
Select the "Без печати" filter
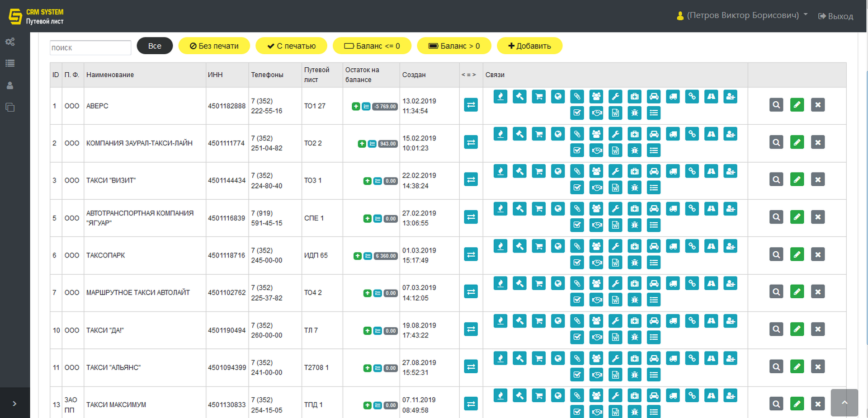click(214, 46)
